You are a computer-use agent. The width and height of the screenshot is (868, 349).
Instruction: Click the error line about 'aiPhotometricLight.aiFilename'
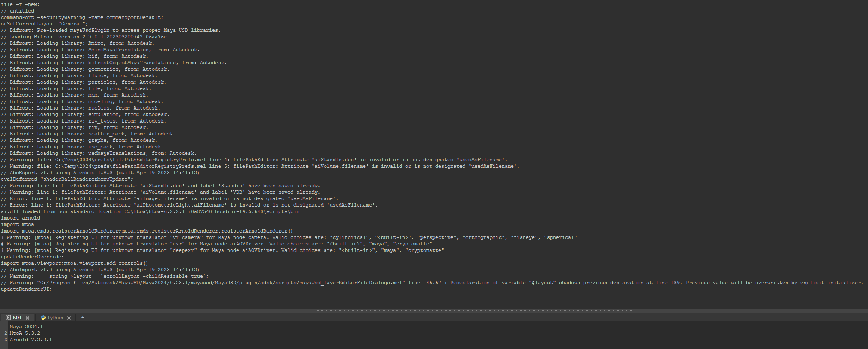pyautogui.click(x=189, y=205)
